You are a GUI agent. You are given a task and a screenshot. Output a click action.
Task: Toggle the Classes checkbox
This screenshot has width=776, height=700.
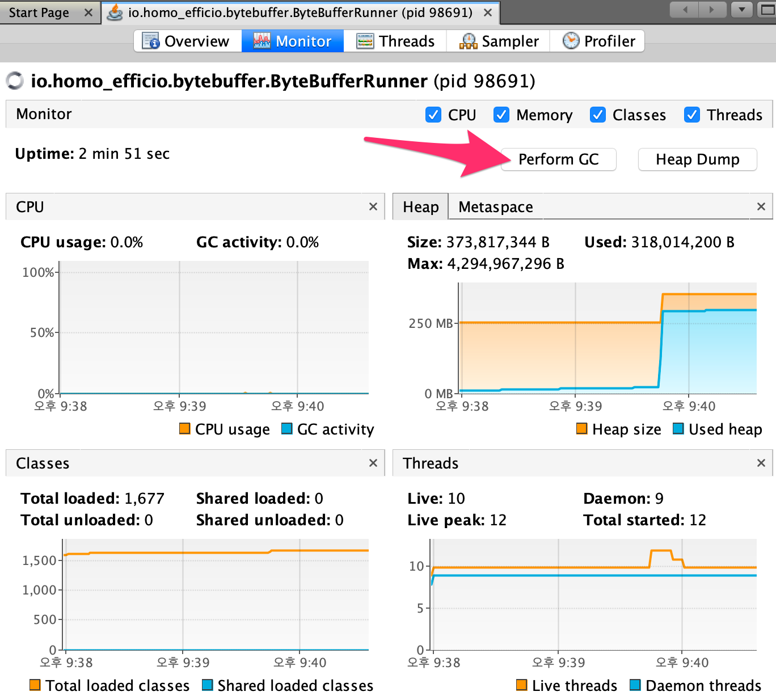pos(598,115)
